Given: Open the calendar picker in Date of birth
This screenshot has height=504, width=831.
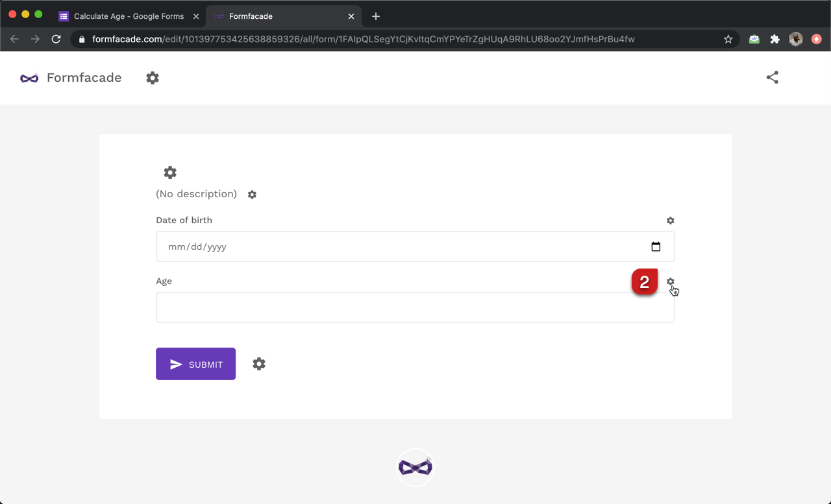Looking at the screenshot, I should coord(656,246).
